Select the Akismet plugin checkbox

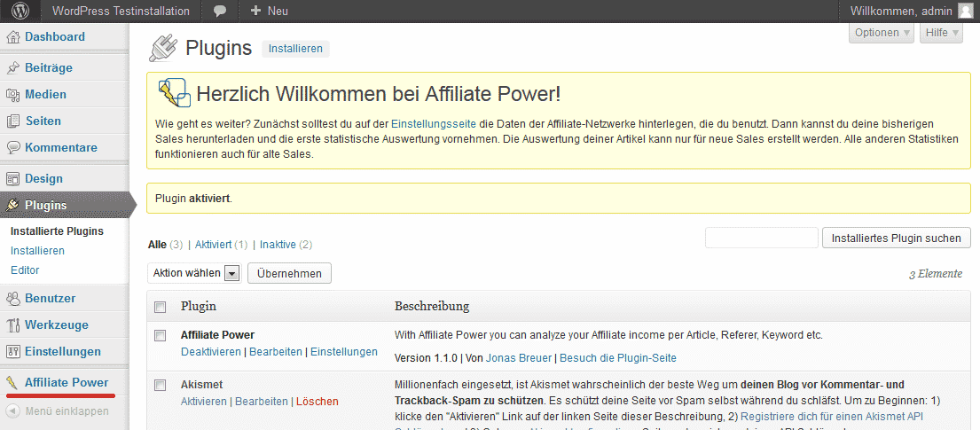pyautogui.click(x=160, y=385)
